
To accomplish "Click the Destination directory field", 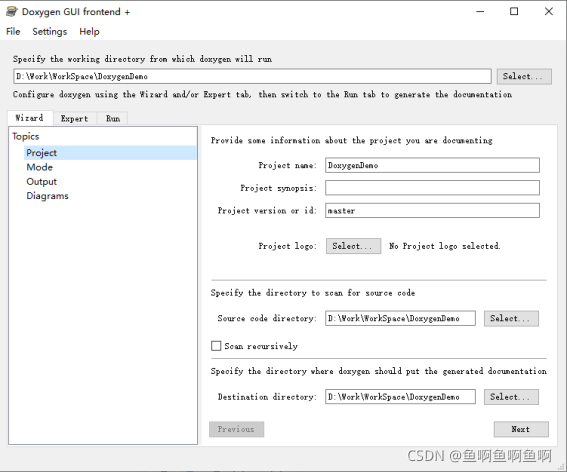I will (x=400, y=397).
